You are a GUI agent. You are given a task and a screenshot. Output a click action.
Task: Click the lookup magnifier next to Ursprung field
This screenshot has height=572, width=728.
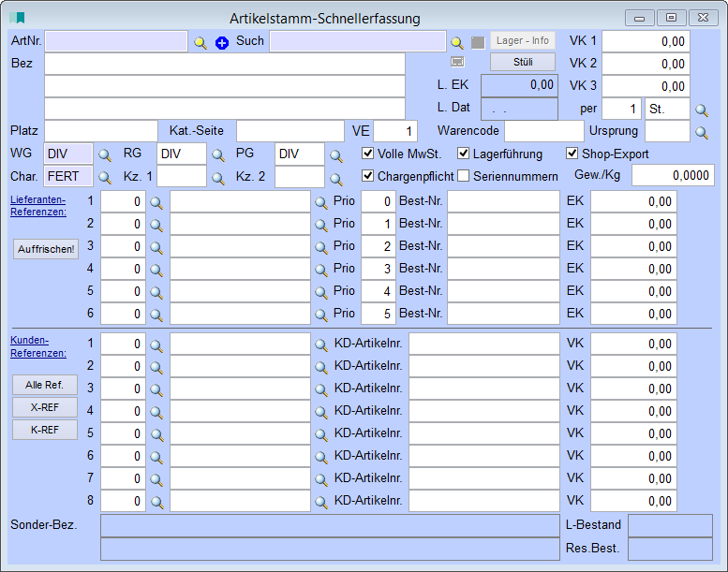701,132
